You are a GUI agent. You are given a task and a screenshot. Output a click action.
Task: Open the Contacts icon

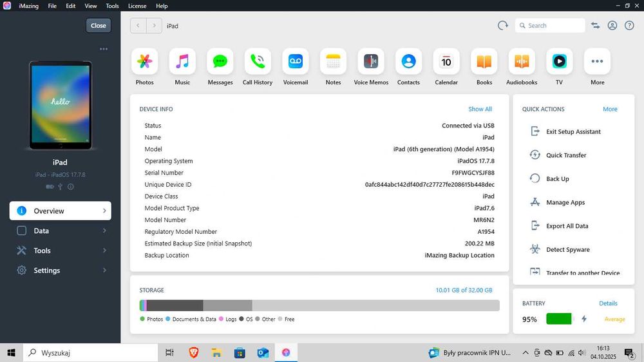tap(408, 62)
